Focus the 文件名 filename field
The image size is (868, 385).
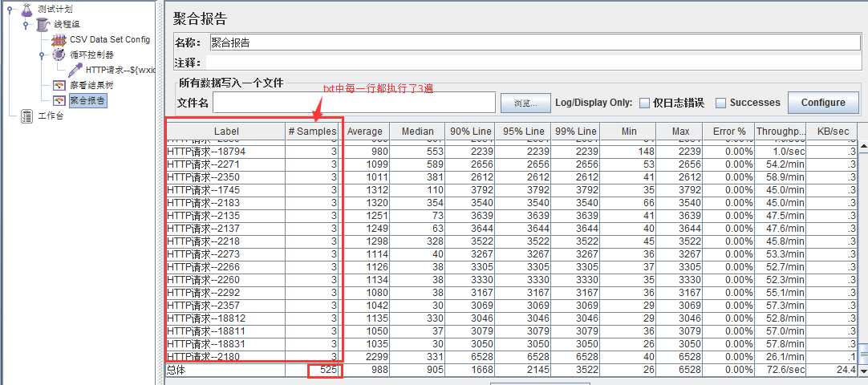click(354, 103)
